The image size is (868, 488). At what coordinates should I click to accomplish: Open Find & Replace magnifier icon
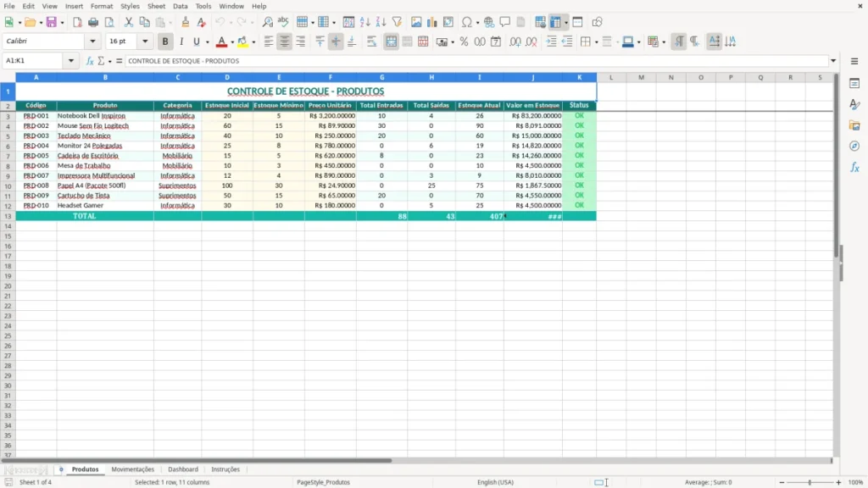point(267,22)
